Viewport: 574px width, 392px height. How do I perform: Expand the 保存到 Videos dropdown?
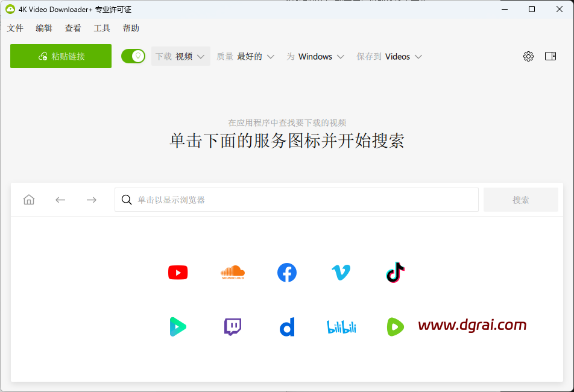[389, 56]
